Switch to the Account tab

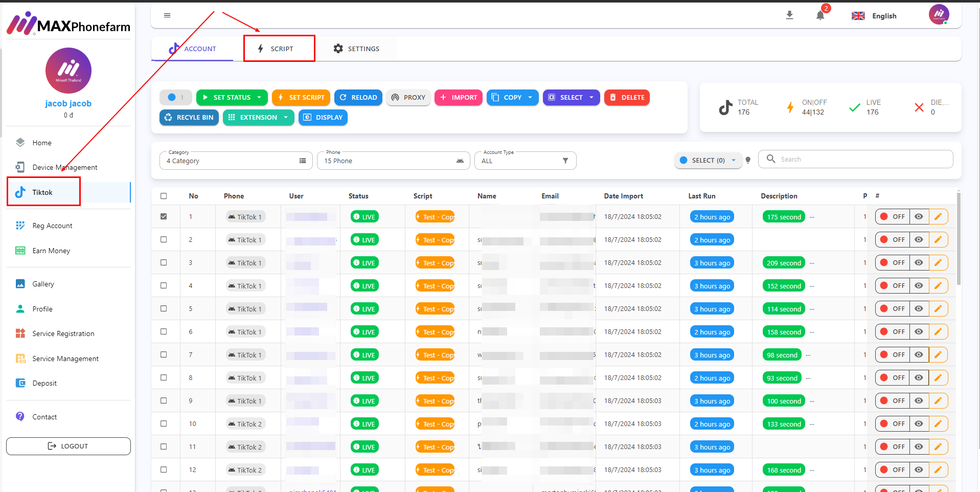(193, 49)
